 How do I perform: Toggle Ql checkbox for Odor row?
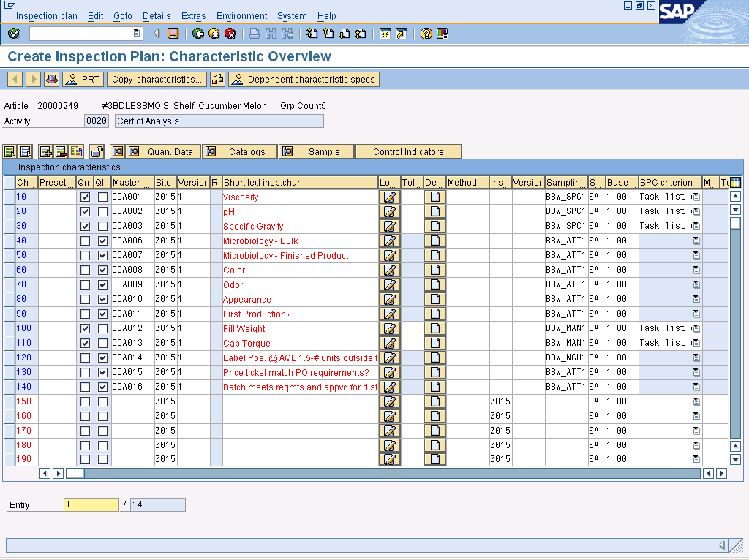[x=102, y=284]
